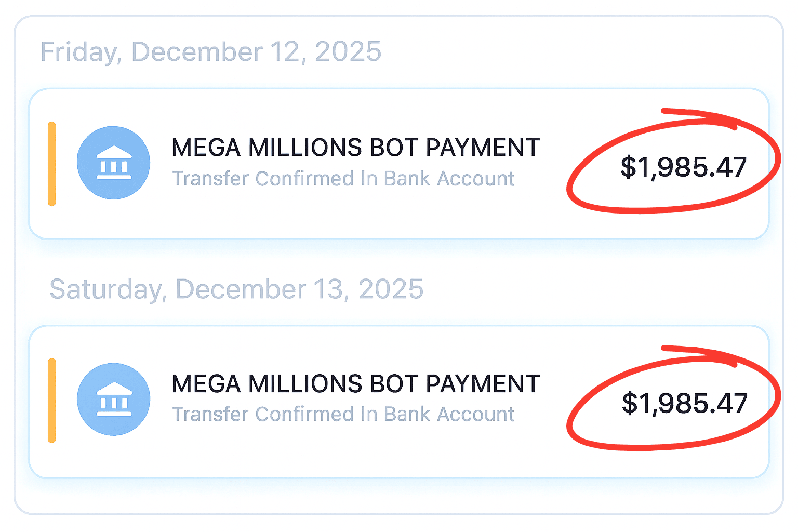The height and width of the screenshot is (532, 798).
Task: Click the $1,985.47 amount for December 13
Action: pyautogui.click(x=684, y=403)
